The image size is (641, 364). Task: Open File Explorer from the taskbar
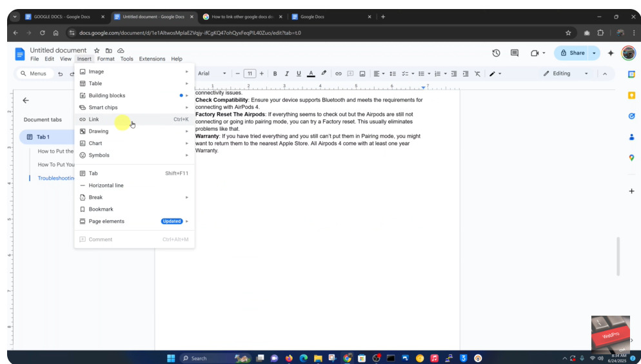click(x=318, y=358)
